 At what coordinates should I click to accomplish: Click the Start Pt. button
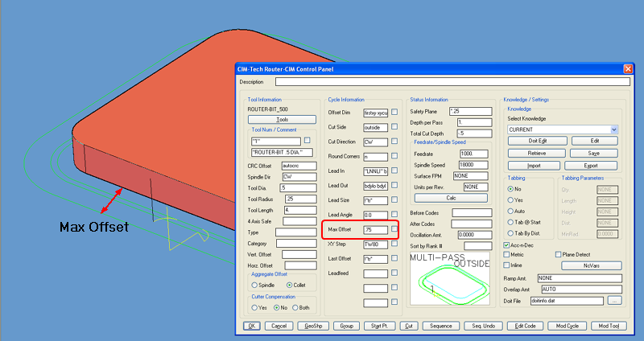[x=379, y=326]
